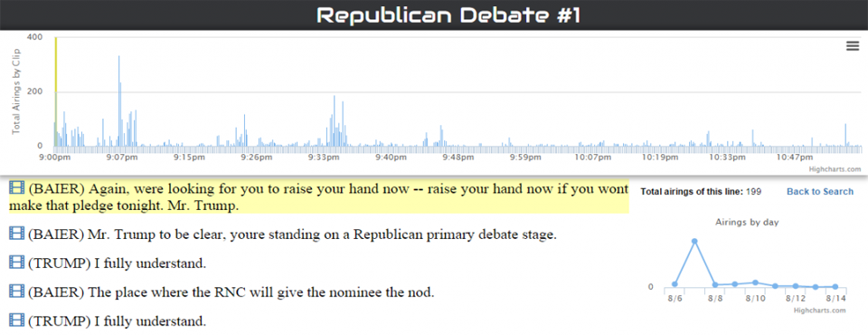Click the film icon beside 'The place where the RNC'
868x335 pixels.
(x=16, y=292)
